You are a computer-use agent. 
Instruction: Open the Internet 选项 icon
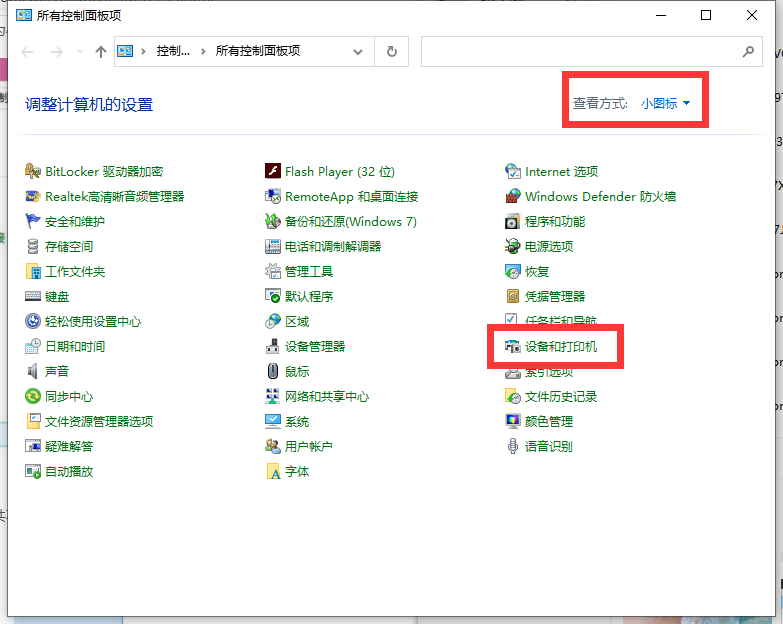[x=513, y=172]
